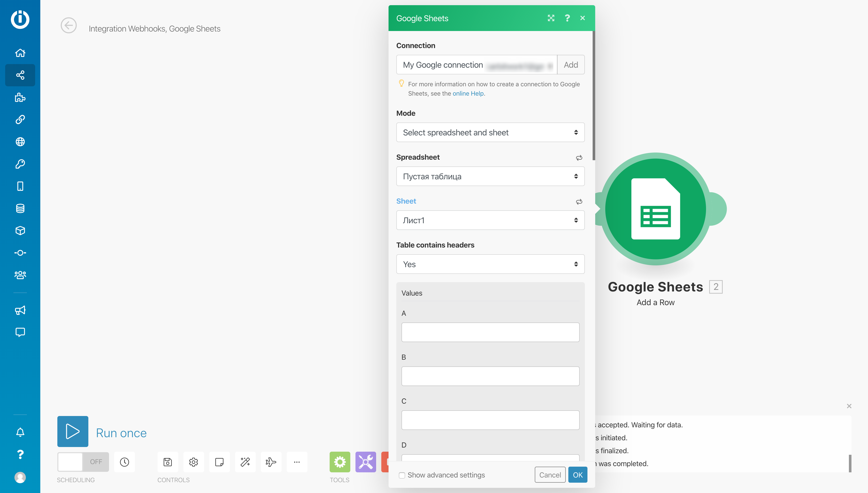Viewport: 868px width, 493px height.
Task: Open the sidebar help question mark
Action: point(20,455)
